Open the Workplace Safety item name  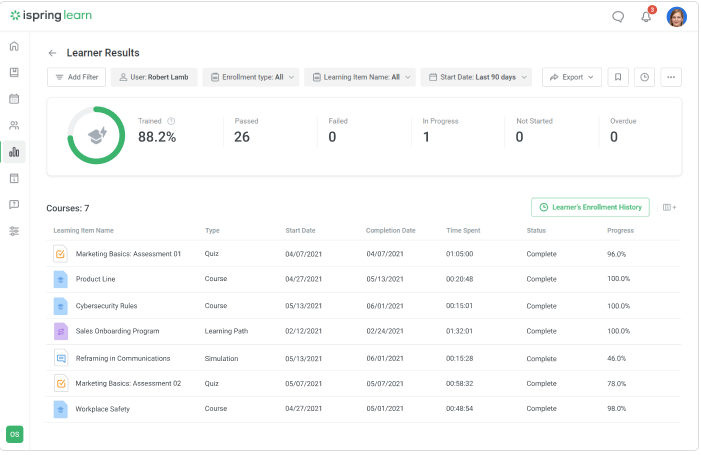(102, 409)
